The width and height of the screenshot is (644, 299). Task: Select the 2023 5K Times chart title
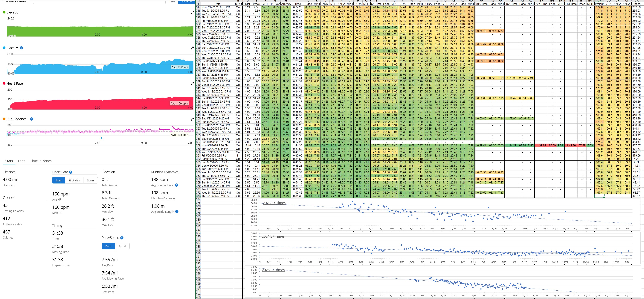[x=274, y=203]
